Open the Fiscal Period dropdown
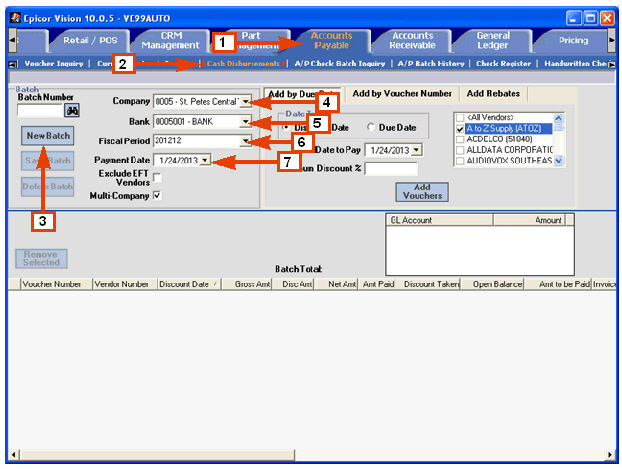The height and width of the screenshot is (469, 622). (246, 141)
